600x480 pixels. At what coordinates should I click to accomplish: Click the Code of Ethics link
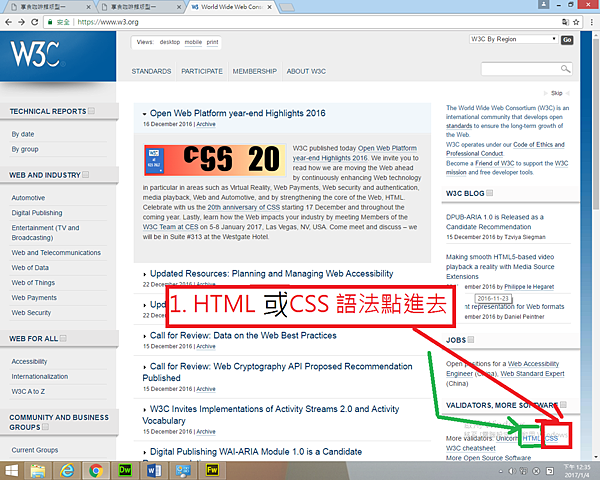[x=539, y=144]
